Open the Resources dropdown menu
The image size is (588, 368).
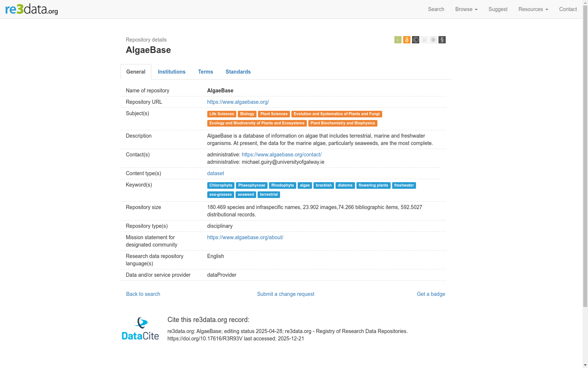click(x=533, y=9)
